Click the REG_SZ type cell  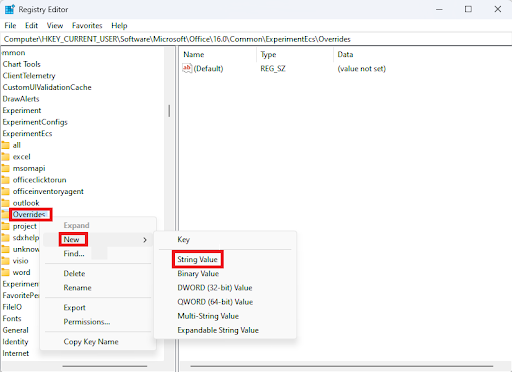coord(273,69)
